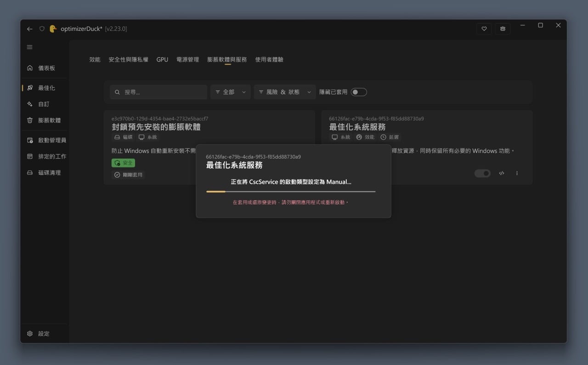The image size is (588, 365).
Task: Click the shield icon in title bar
Action: pyautogui.click(x=42, y=29)
